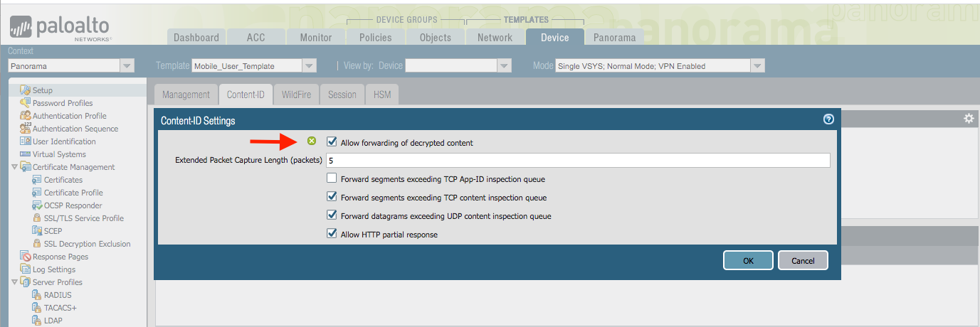Image resolution: width=980 pixels, height=327 pixels.
Task: Click the Virtual Systems icon
Action: point(26,154)
